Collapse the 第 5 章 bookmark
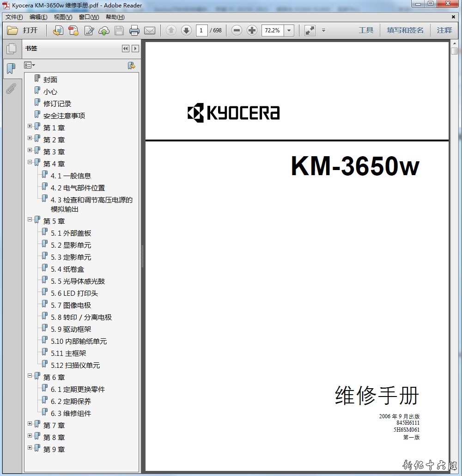 (x=30, y=220)
